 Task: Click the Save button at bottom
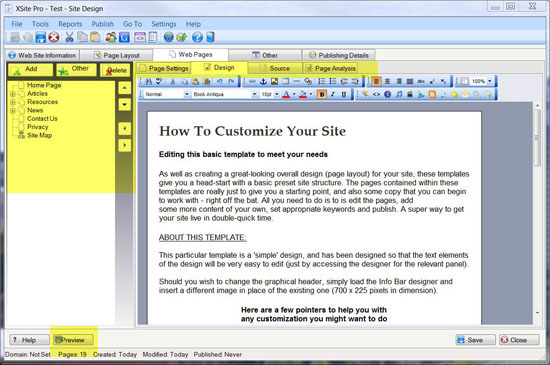475,340
